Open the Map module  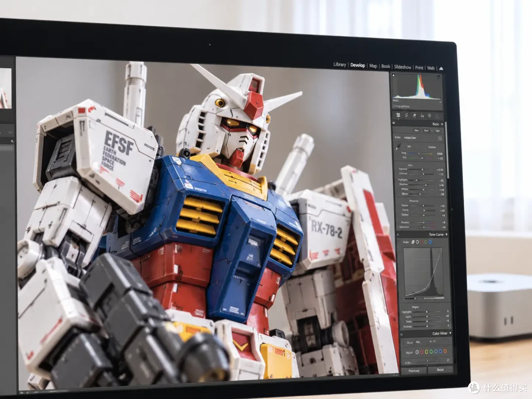point(373,66)
